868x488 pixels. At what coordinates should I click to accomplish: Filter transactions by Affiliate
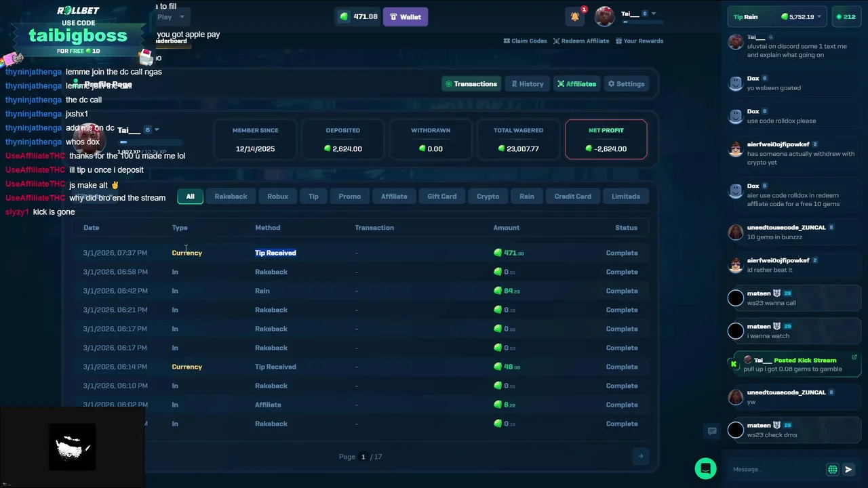[394, 197]
